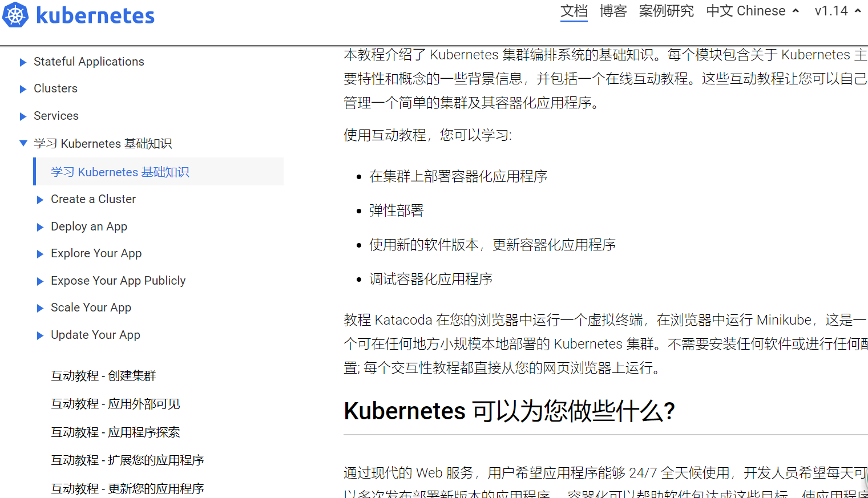Open Update Your App item
Screen dimensions: 868x498
95,335
